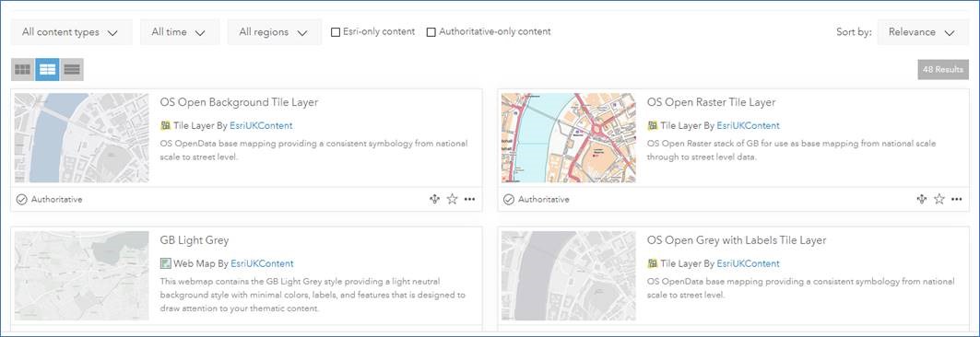980x337 pixels.
Task: Open OS Open Grey with Labels thumbnail
Action: (569, 276)
